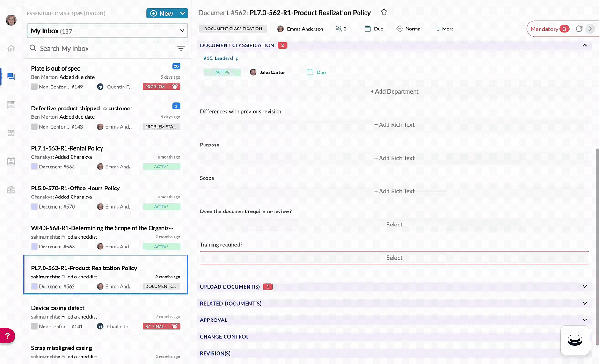Click Add Department
This screenshot has width=599, height=364.
tap(394, 92)
